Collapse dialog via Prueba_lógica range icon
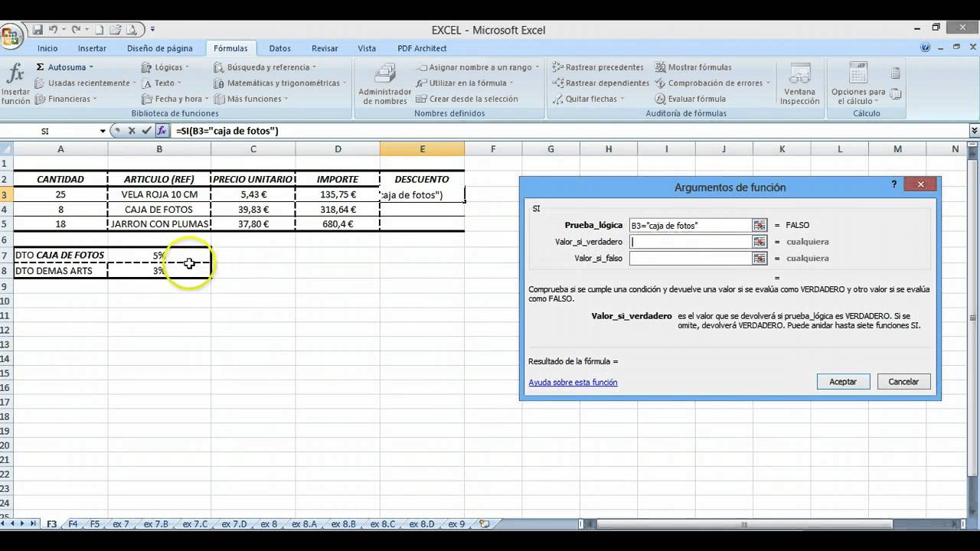This screenshot has width=980, height=551. click(759, 225)
